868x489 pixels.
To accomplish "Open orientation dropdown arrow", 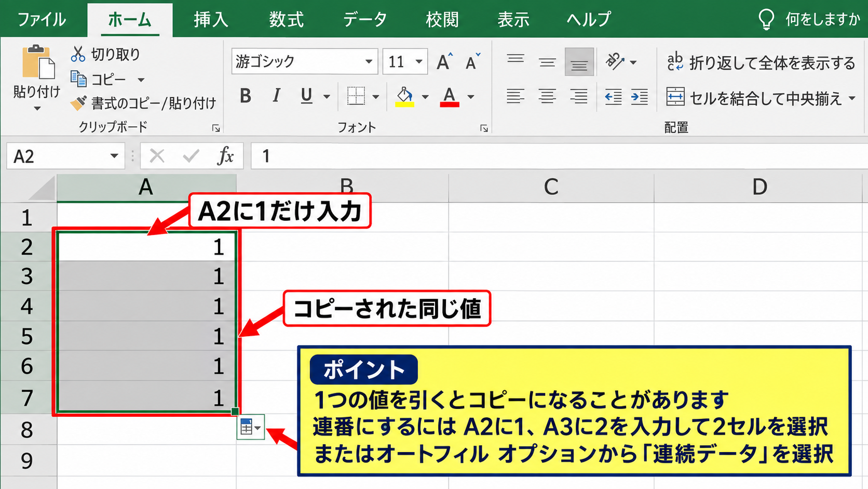I will 633,62.
